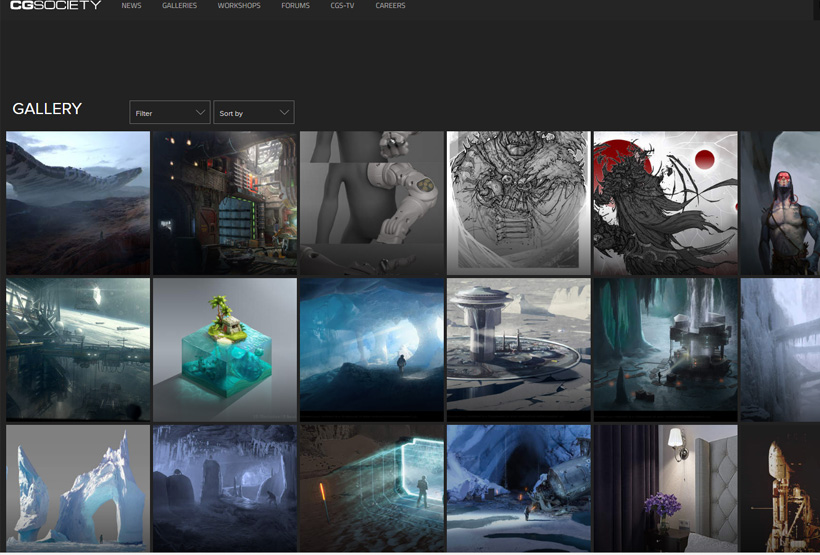This screenshot has height=555, width=820.
Task: Open the grey robotic arm model thumbnail
Action: [372, 203]
